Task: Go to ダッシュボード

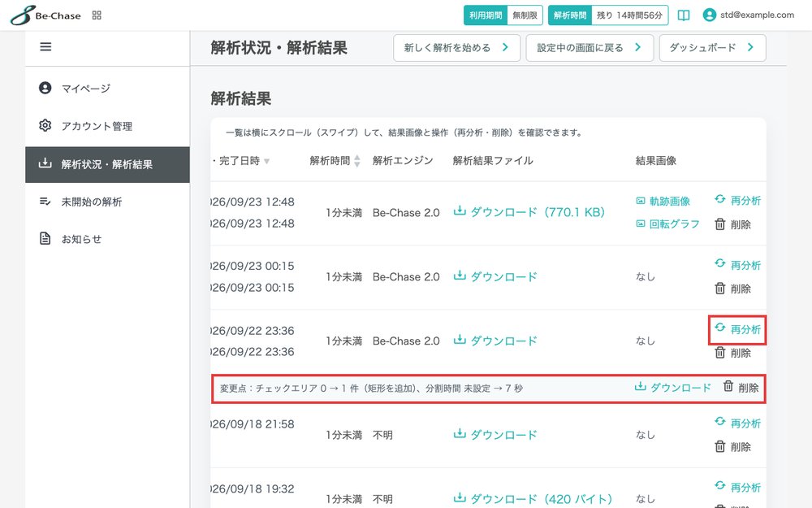Action: pyautogui.click(x=712, y=48)
